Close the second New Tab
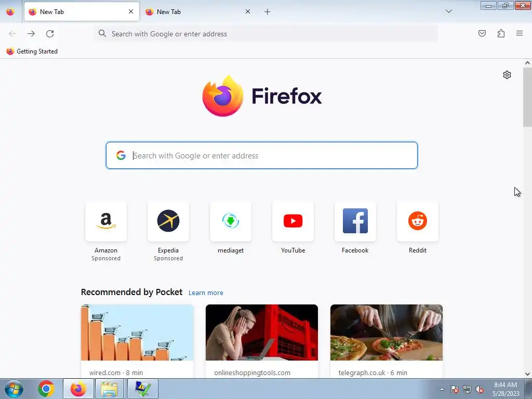 [x=248, y=11]
